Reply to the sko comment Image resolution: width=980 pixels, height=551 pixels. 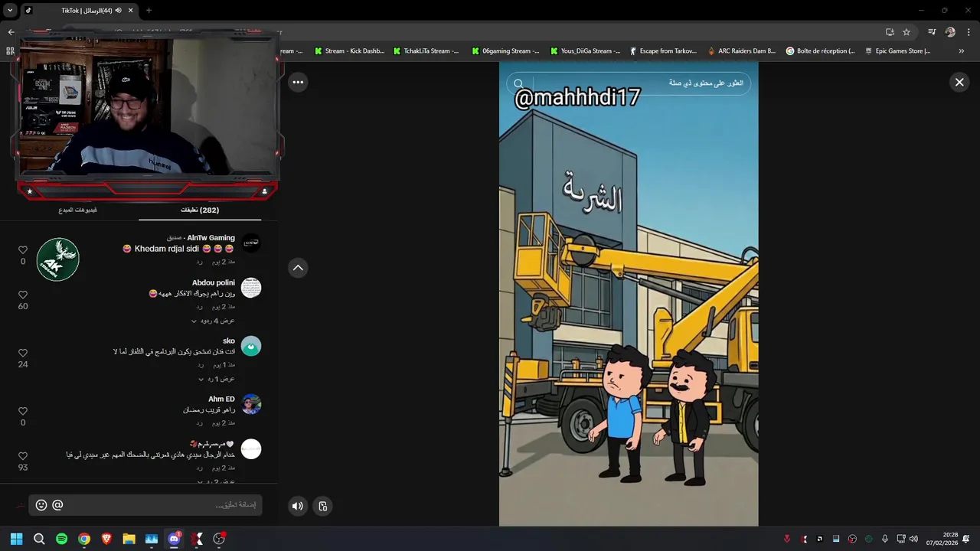200,364
